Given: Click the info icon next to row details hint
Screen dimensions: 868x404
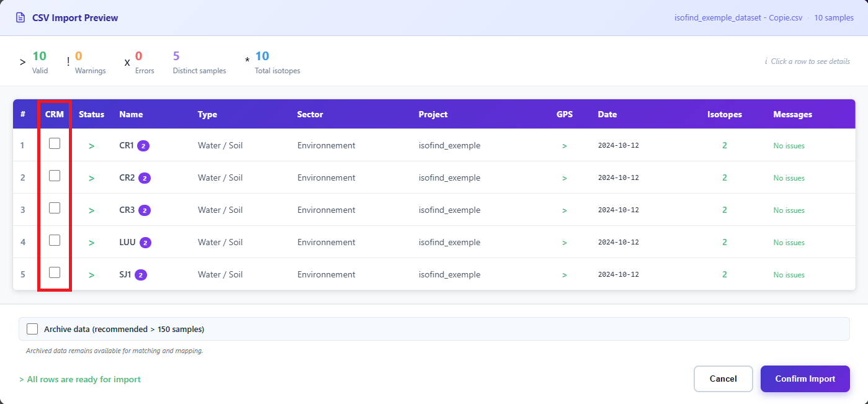Looking at the screenshot, I should 766,61.
